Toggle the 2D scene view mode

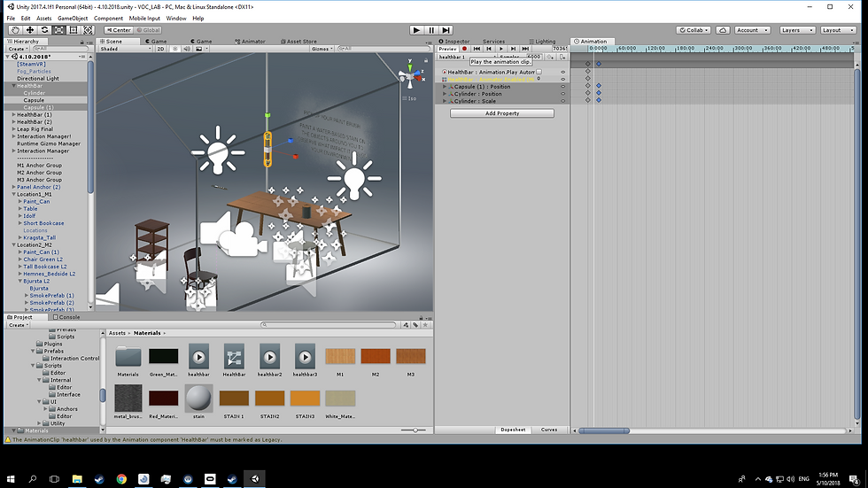point(159,49)
